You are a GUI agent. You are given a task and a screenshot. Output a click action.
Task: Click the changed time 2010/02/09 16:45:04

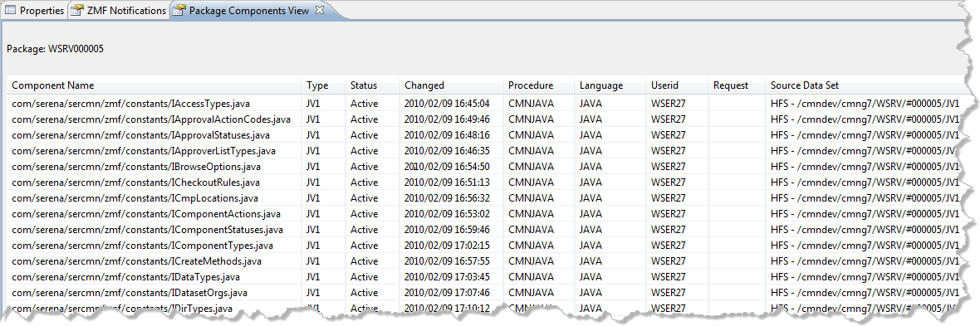447,103
